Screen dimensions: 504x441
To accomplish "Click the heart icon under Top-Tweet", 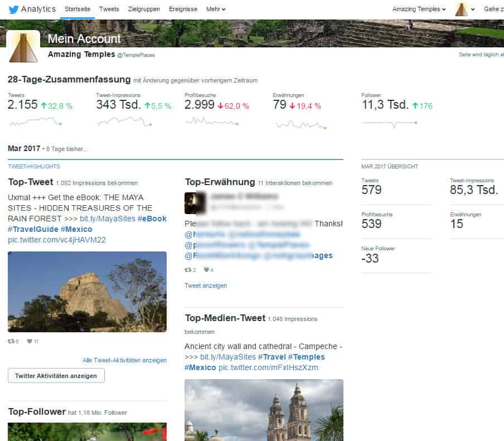I will click(x=29, y=341).
